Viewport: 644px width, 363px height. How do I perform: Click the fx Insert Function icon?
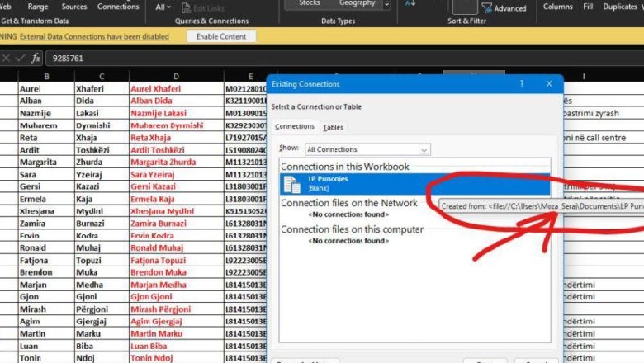36,59
